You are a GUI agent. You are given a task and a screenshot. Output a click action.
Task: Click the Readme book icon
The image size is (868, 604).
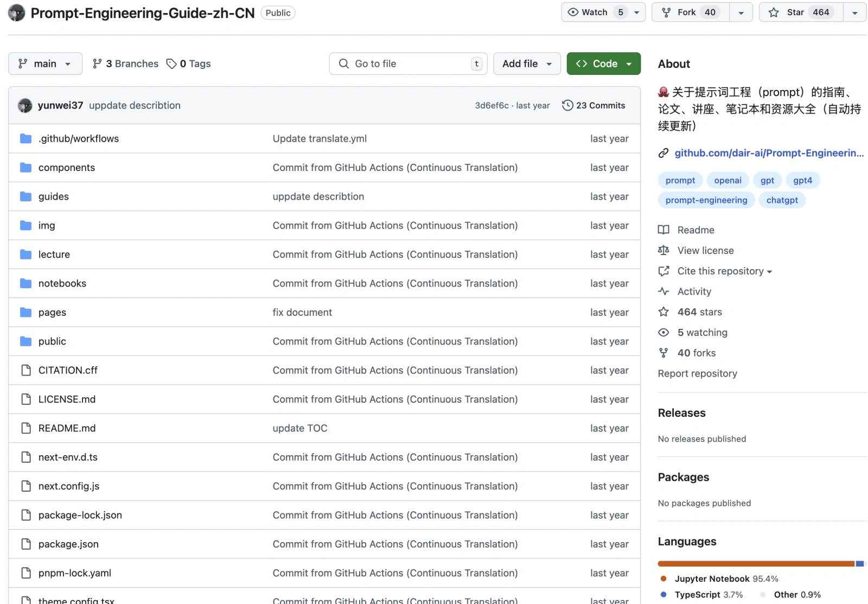tap(663, 230)
